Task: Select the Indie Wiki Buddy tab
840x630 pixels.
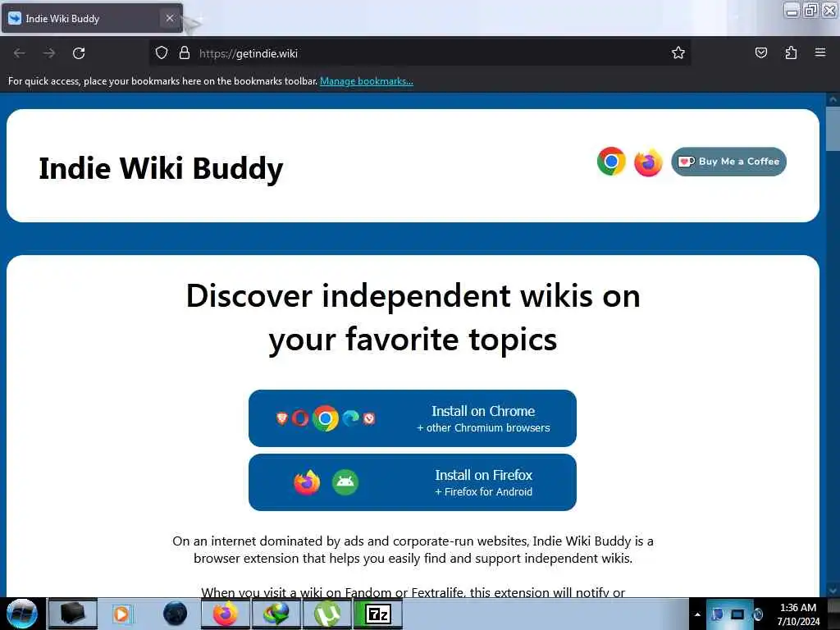Action: (x=92, y=18)
